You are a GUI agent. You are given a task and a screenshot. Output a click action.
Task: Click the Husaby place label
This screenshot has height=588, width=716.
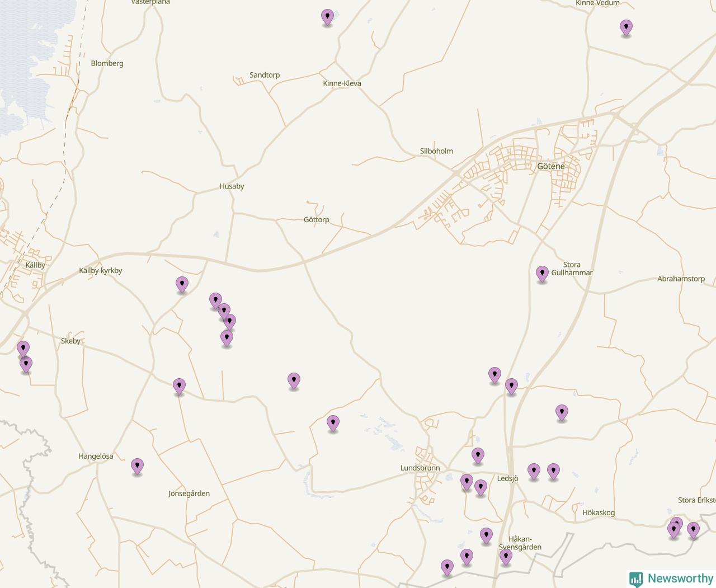[232, 186]
